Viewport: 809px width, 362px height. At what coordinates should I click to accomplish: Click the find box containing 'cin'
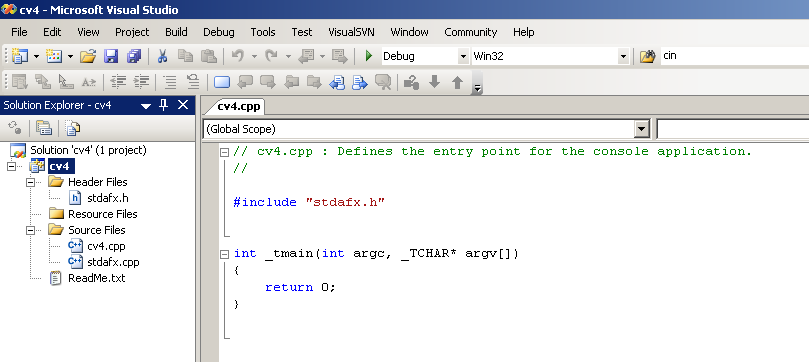coord(735,56)
